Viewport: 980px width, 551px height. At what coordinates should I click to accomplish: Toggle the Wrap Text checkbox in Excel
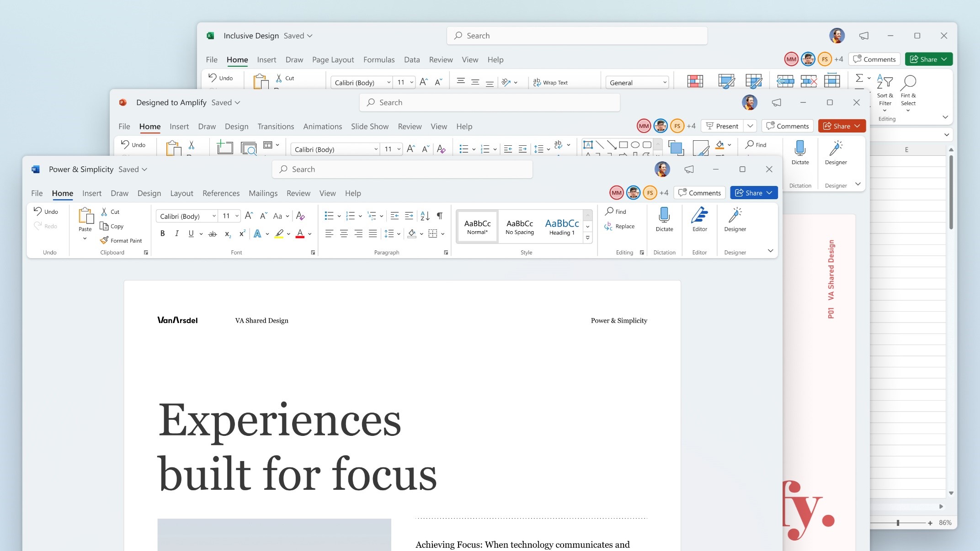(552, 82)
